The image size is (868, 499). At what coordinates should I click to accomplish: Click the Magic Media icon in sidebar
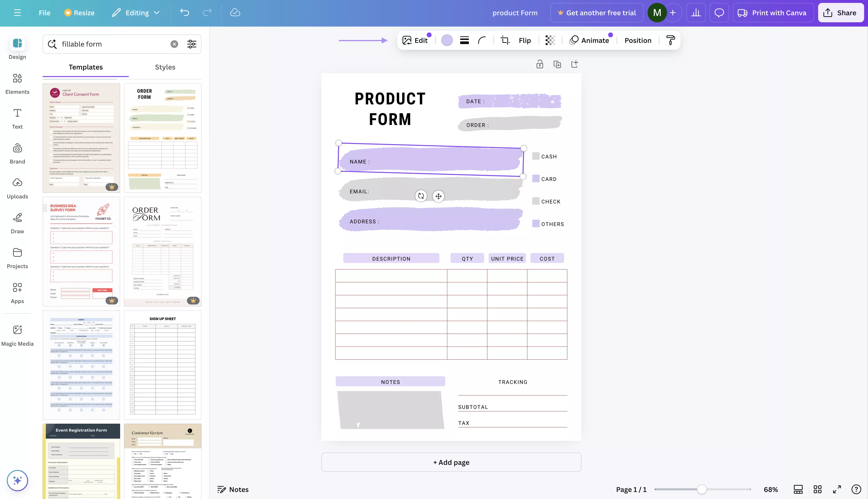point(17,332)
